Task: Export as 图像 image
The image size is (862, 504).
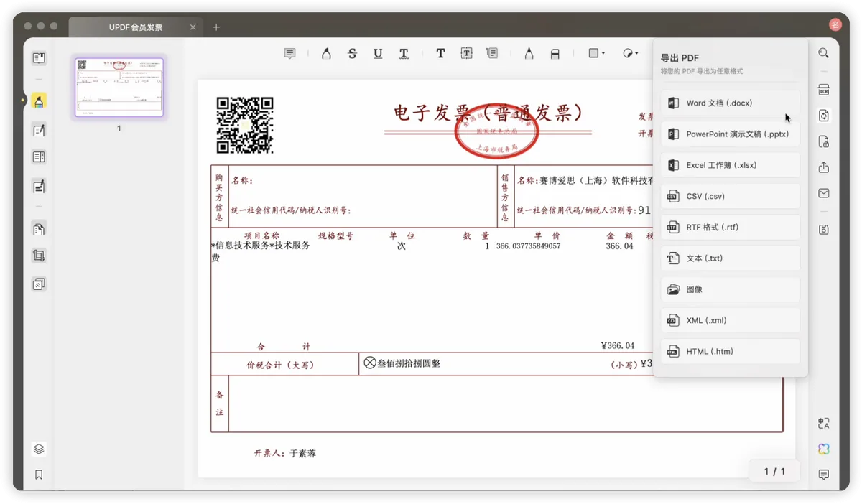Action: tap(731, 289)
